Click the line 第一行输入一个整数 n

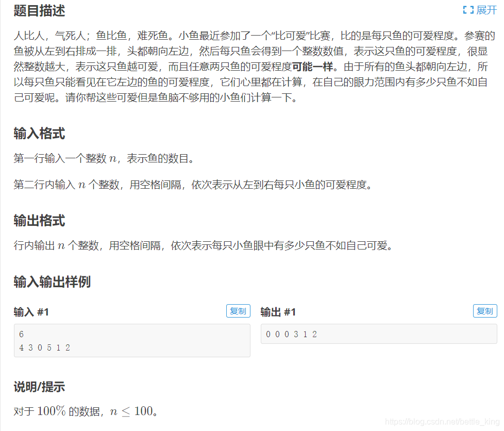click(104, 158)
